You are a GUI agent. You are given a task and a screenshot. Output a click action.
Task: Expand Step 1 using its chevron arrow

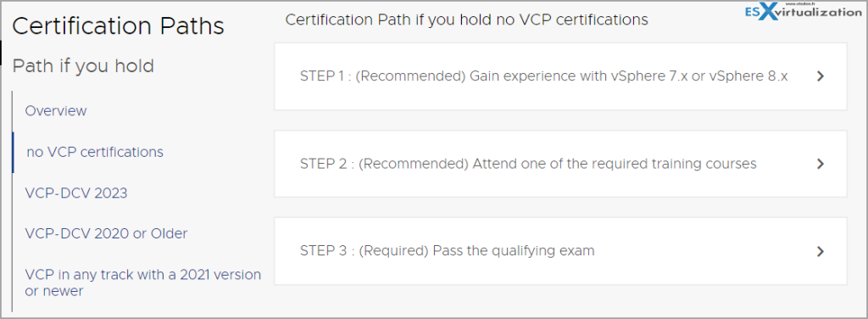(821, 76)
